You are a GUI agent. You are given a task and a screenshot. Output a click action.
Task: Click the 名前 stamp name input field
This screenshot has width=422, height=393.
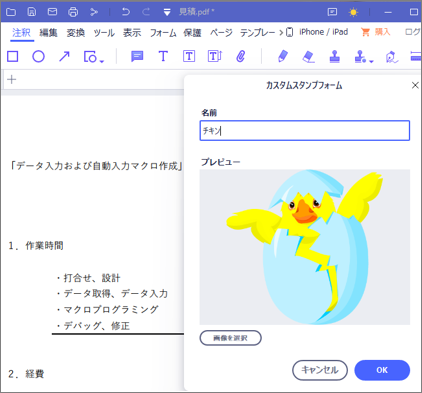[x=305, y=130]
